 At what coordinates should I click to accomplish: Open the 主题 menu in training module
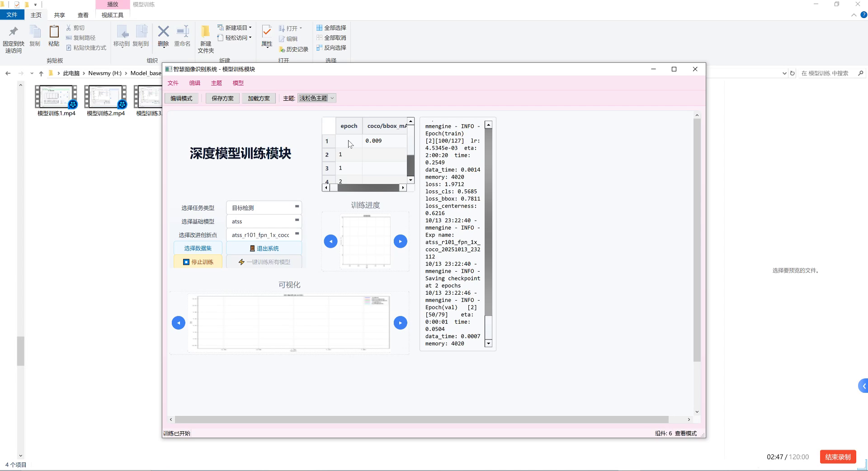[217, 83]
